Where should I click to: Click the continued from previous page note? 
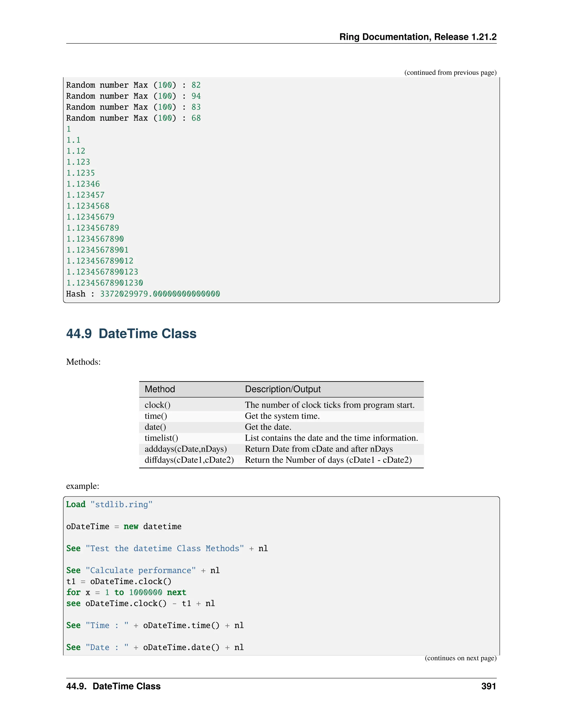[450, 73]
